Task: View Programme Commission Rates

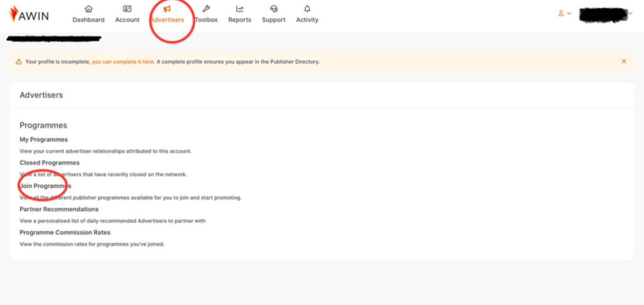Action: coord(65,232)
